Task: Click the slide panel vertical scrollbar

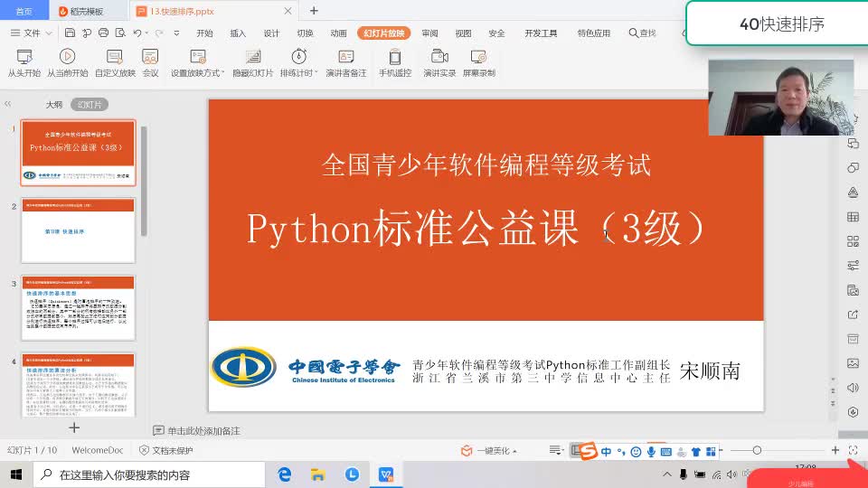Action: click(x=144, y=182)
